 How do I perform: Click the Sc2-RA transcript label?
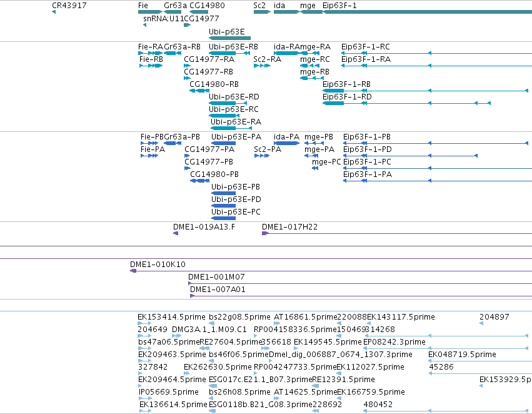point(268,59)
